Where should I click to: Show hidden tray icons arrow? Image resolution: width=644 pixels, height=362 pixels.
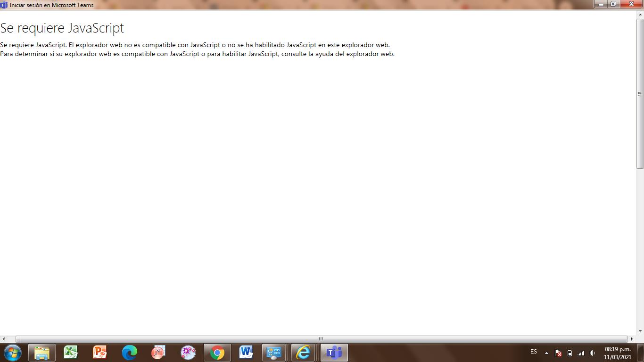click(546, 353)
